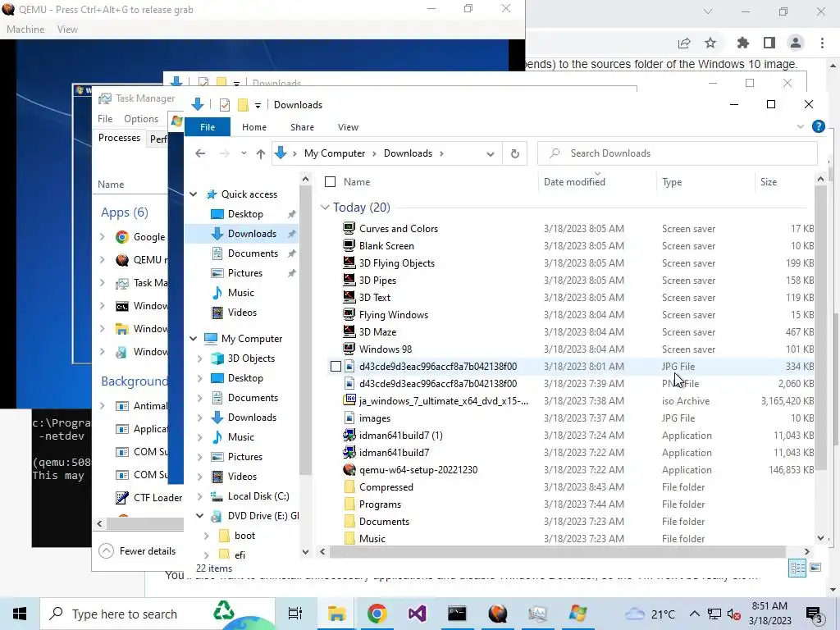Image resolution: width=840 pixels, height=630 pixels.
Task: Expand the boot folder tree node
Action: coord(206,536)
